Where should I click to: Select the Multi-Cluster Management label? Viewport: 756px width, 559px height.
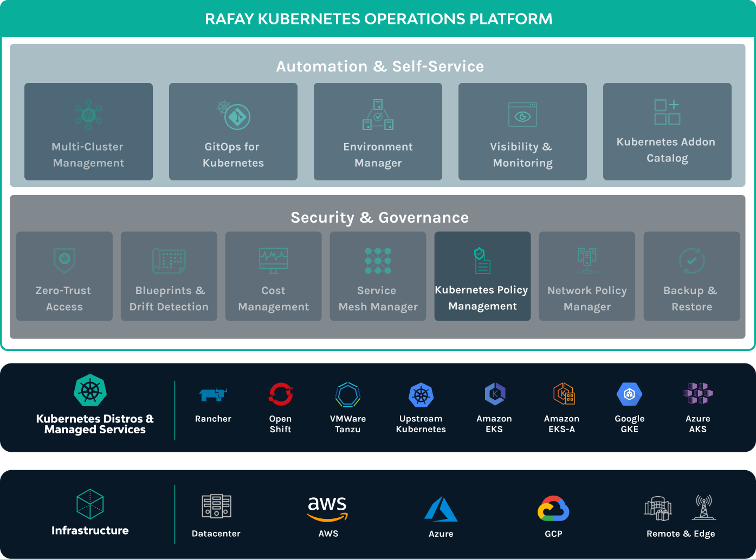88,155
